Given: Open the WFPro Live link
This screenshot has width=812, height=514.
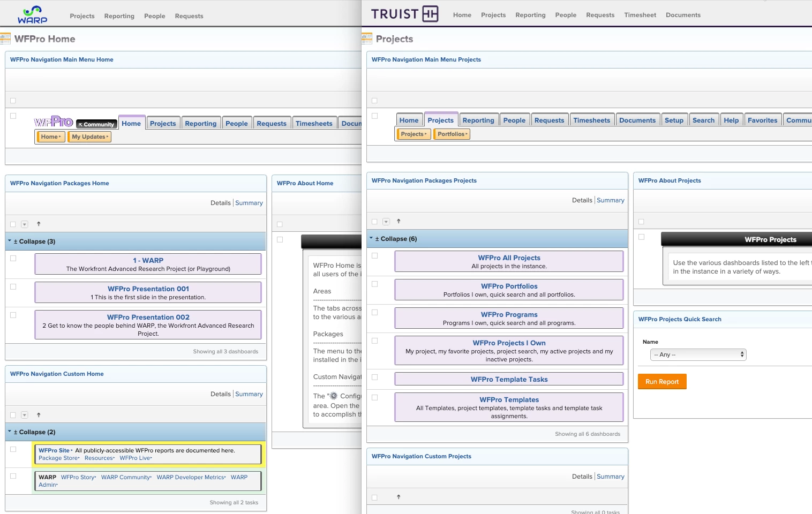Looking at the screenshot, I should [136, 458].
